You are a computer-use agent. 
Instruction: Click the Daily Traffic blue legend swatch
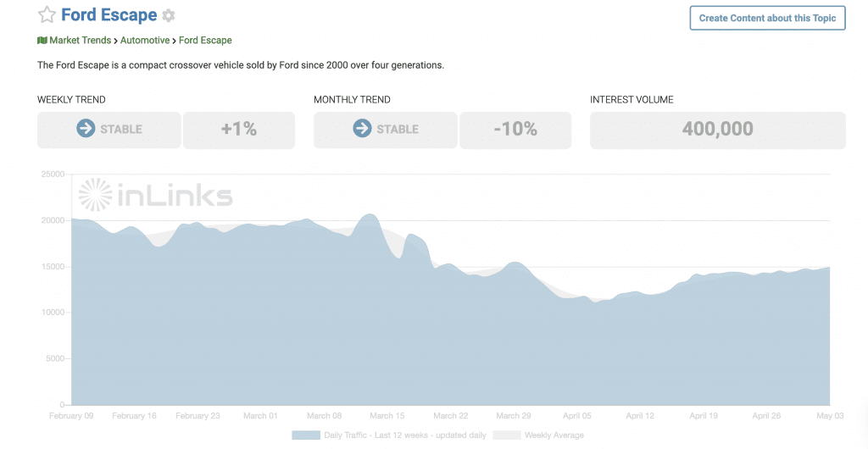(x=305, y=435)
